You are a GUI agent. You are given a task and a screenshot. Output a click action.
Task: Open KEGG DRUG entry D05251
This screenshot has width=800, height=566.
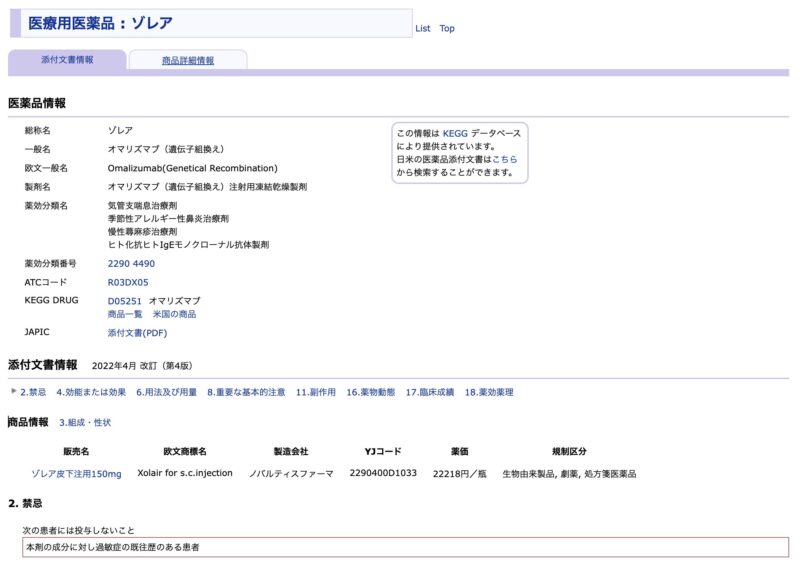[125, 301]
